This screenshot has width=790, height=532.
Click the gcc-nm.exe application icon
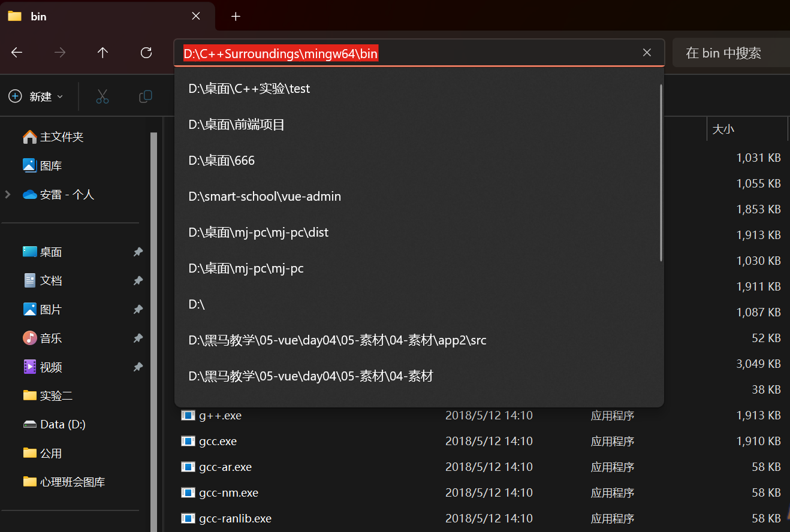(188, 492)
